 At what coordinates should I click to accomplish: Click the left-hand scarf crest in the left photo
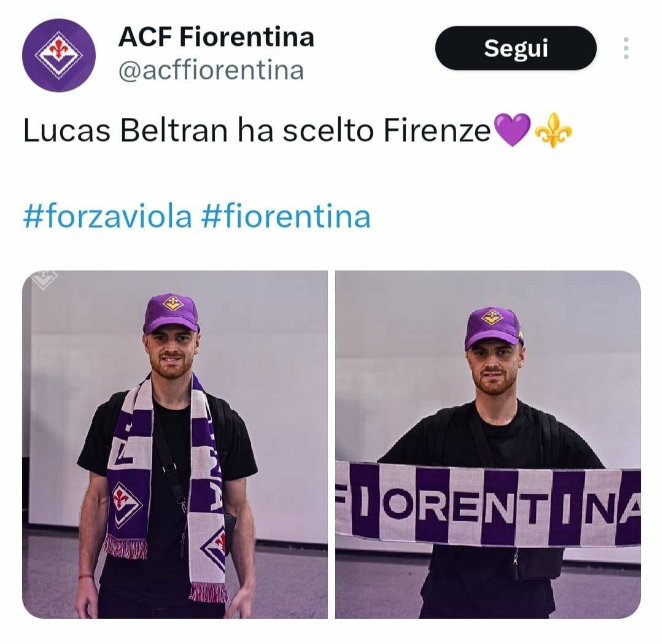[126, 505]
